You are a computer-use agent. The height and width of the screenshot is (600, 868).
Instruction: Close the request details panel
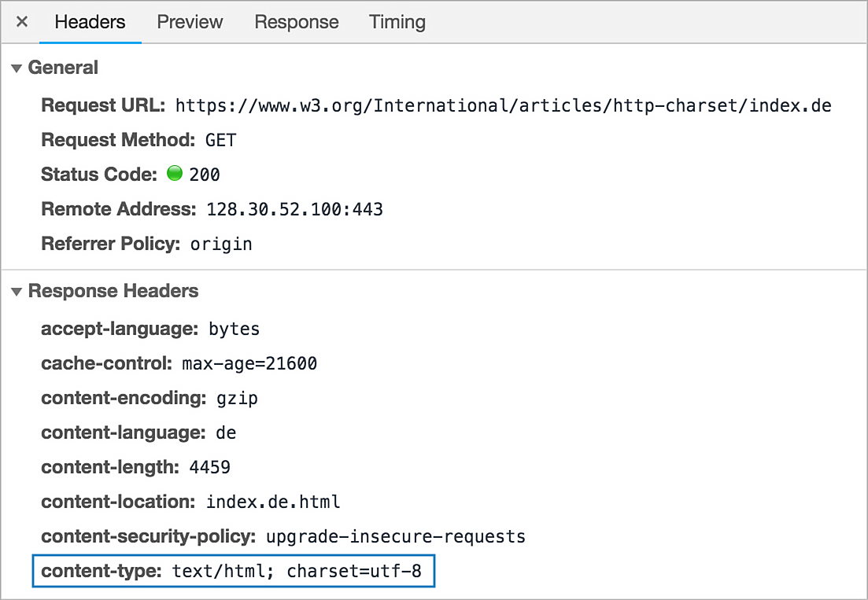22,22
